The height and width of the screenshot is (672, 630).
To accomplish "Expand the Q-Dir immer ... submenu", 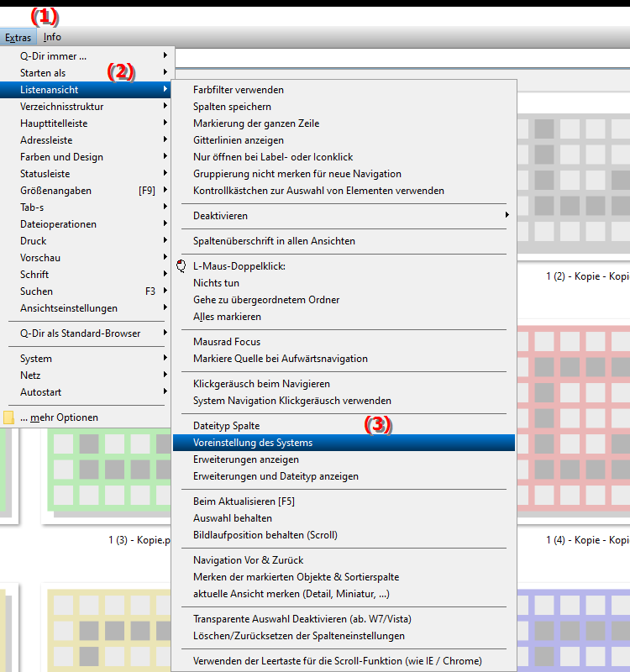I will pos(86,56).
